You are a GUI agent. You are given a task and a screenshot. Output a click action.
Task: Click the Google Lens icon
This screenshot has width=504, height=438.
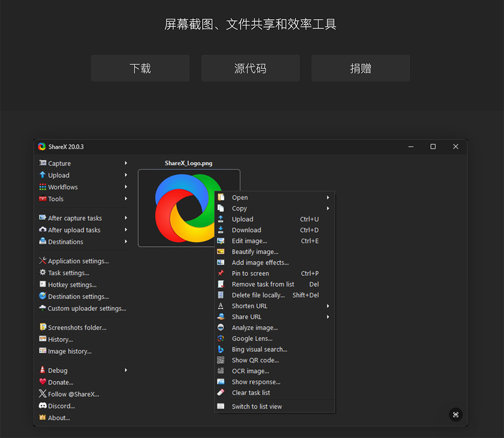[221, 338]
